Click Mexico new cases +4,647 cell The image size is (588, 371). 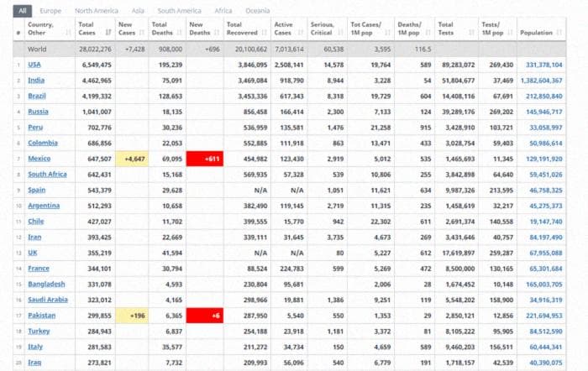click(132, 159)
